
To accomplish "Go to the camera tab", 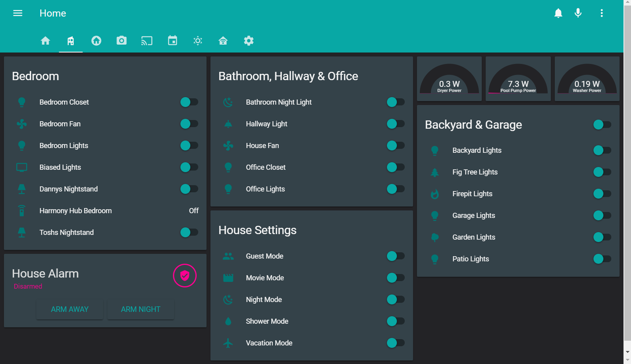I will pyautogui.click(x=122, y=41).
